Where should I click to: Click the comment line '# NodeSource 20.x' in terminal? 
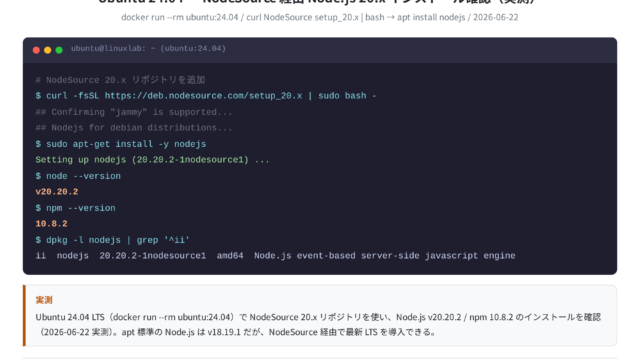[x=120, y=80]
